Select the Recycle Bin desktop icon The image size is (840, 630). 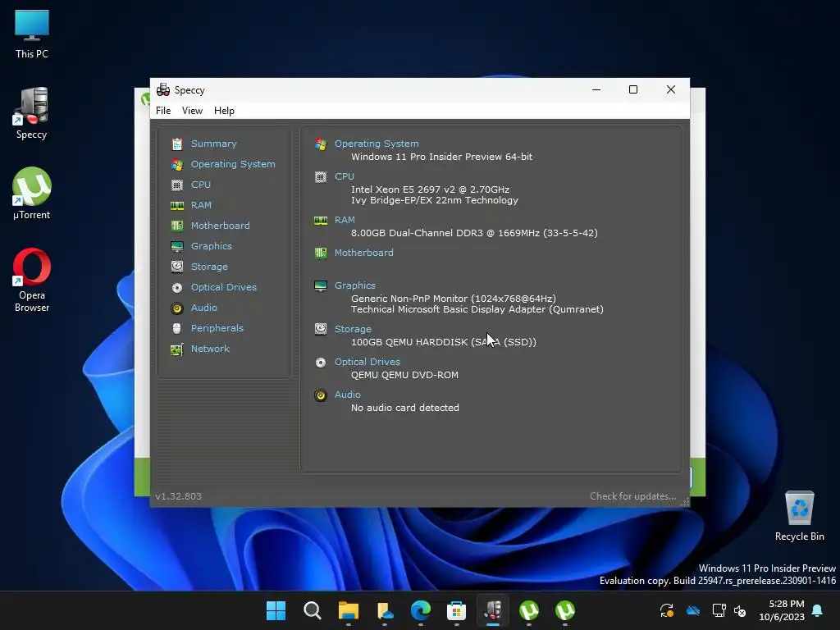point(799,516)
